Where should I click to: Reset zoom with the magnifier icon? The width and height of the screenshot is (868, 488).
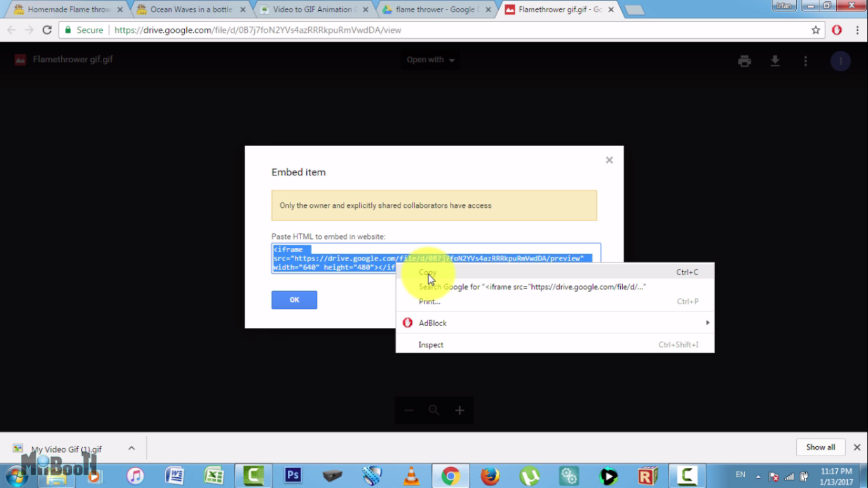pos(434,410)
